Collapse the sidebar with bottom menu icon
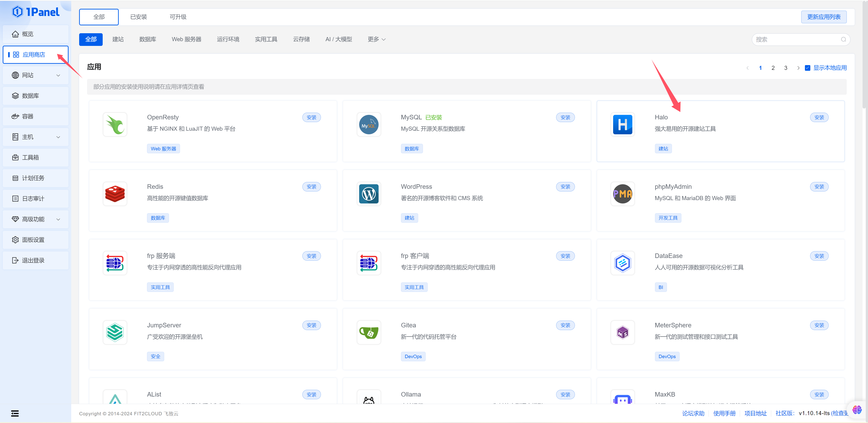Screen dimensions: 868x423 (x=15, y=414)
